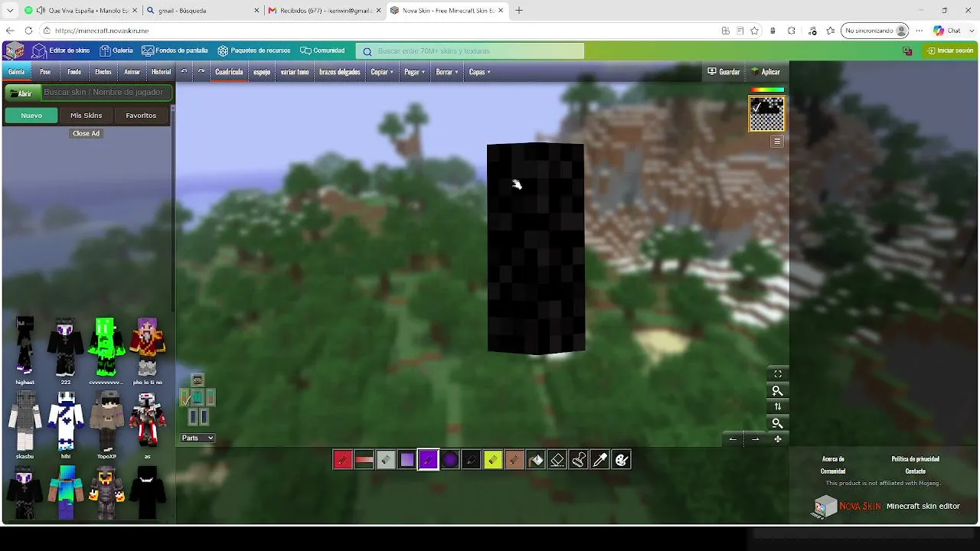Expand the Copiar dropdown
The image size is (980, 551).
pos(382,72)
